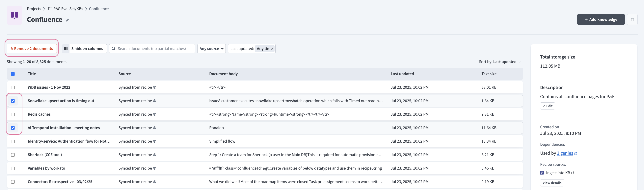Click View details under Recipe sources
Image resolution: width=644 pixels, height=190 pixels.
click(552, 183)
